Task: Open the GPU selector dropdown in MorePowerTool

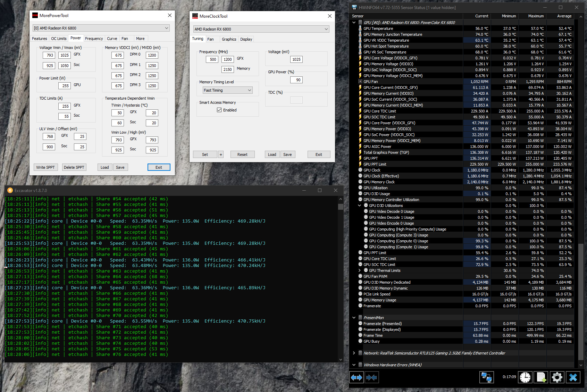Action: [x=101, y=28]
